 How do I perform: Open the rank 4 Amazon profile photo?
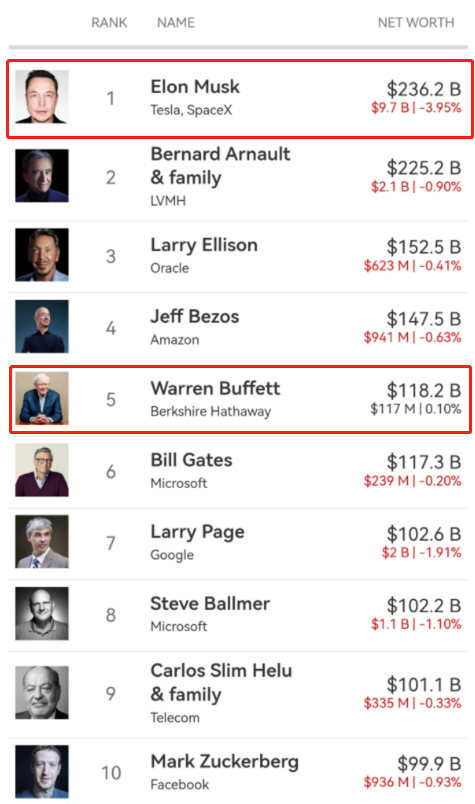(42, 327)
